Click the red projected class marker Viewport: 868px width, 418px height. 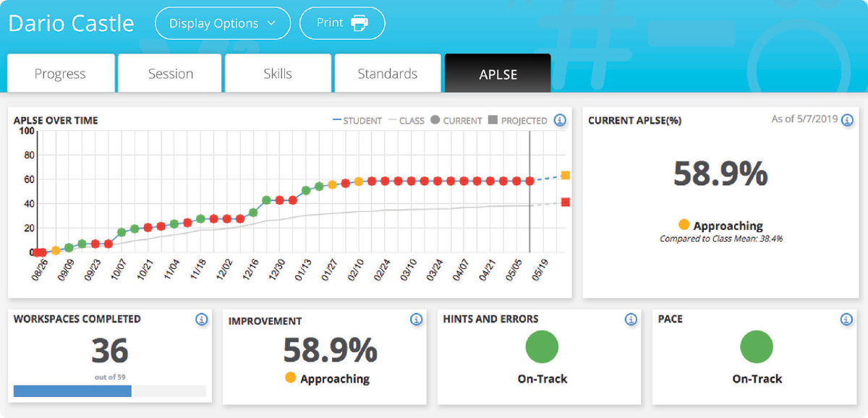point(566,202)
